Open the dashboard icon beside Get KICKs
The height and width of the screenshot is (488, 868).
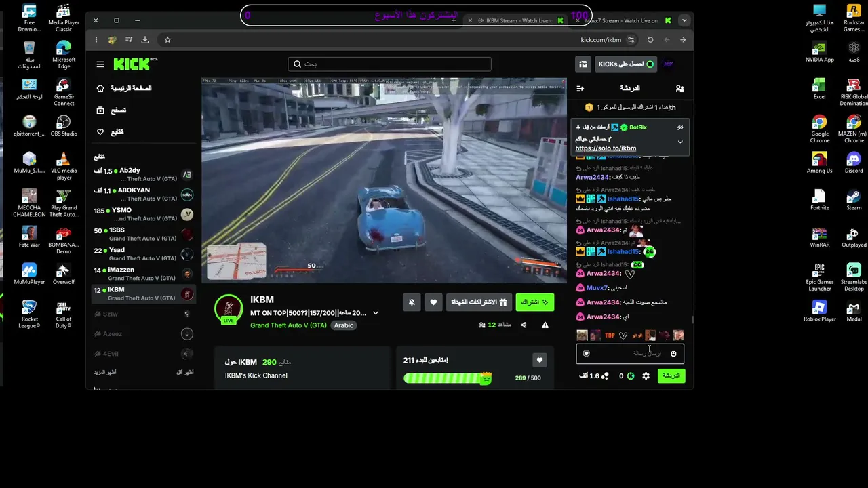click(x=583, y=64)
